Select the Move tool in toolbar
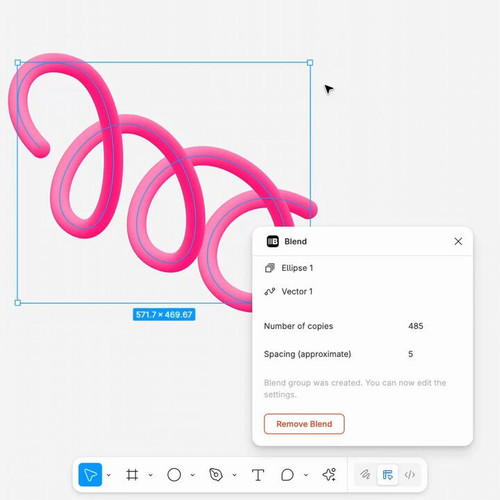 point(90,475)
